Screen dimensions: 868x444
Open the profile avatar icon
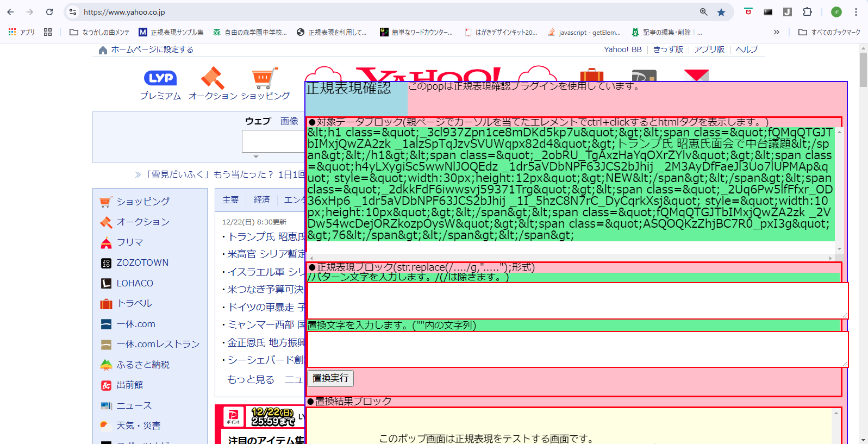click(x=836, y=12)
